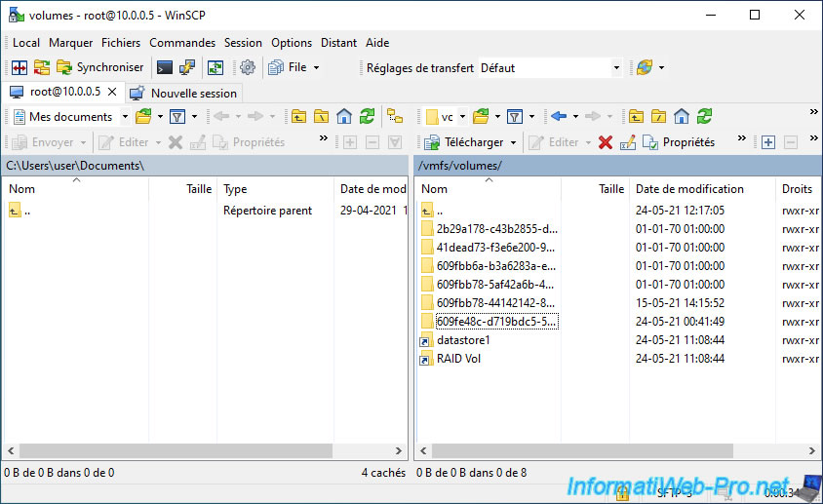Click Télécharger button
The width and height of the screenshot is (823, 504).
point(464,142)
